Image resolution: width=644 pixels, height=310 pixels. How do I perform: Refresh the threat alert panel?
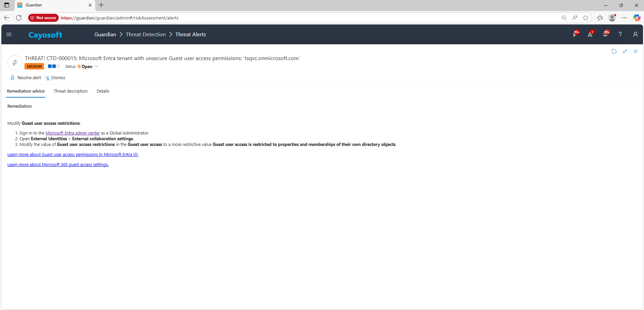point(614,51)
